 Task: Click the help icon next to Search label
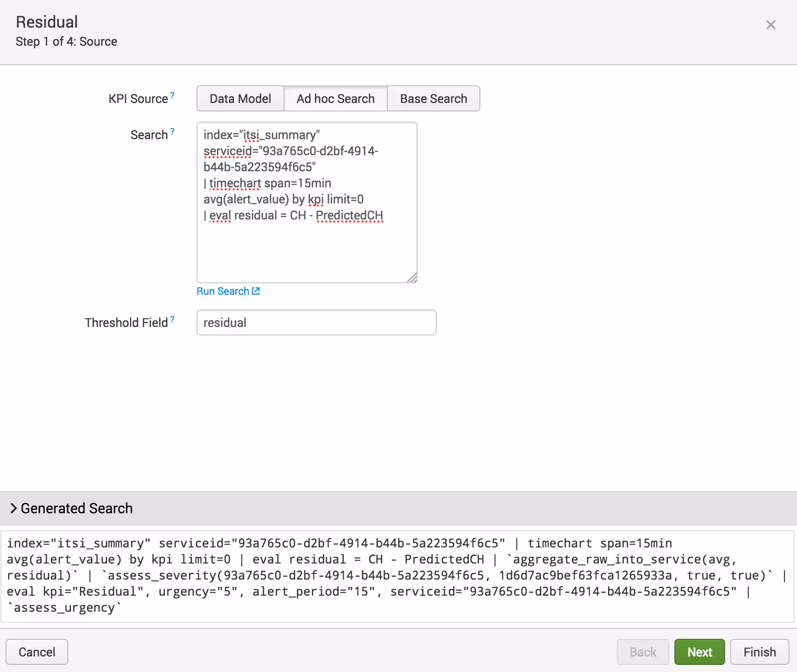[x=172, y=132]
